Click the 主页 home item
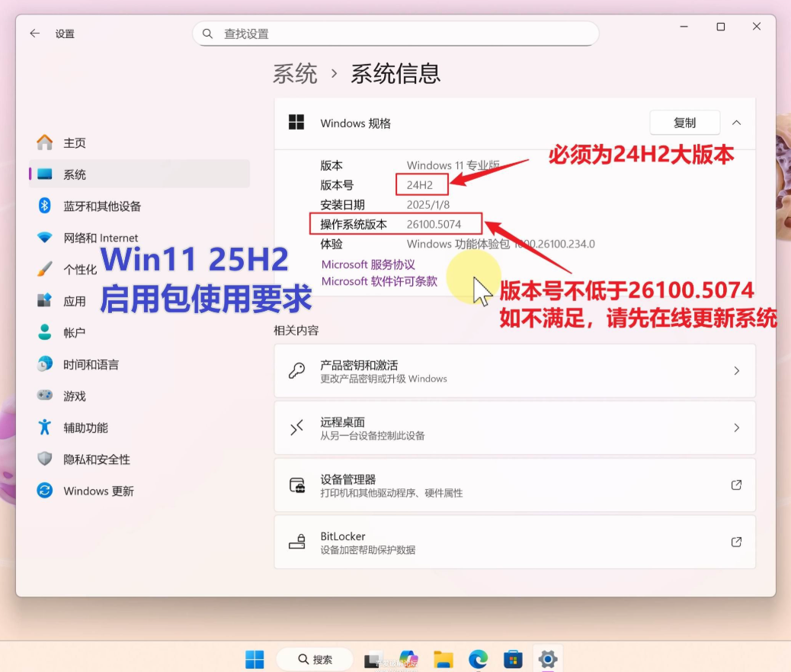Screen dimensions: 791x672 74,143
